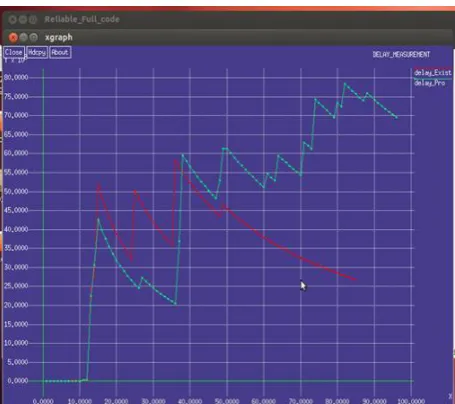Click the 80.0000 Y-axis label

(16, 77)
